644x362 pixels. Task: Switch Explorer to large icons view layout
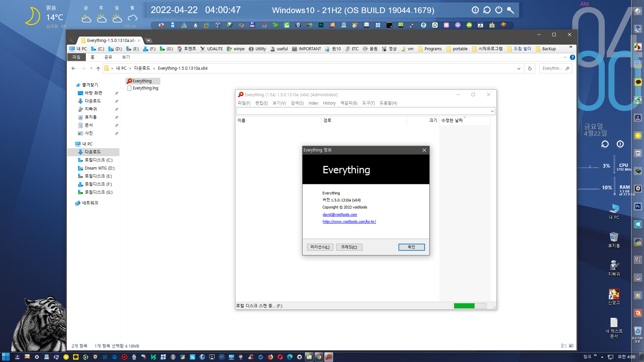571,346
